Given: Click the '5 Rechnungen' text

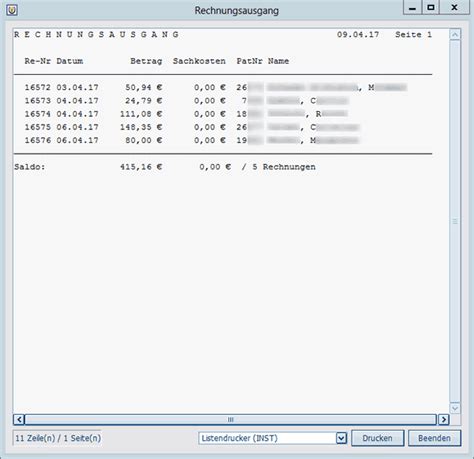Looking at the screenshot, I should [284, 167].
